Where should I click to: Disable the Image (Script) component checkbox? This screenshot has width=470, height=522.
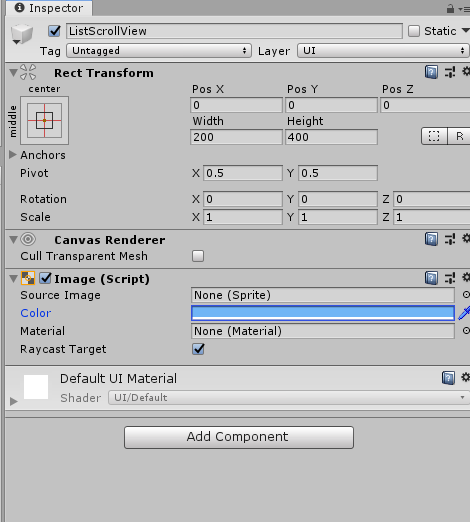[x=45, y=278]
